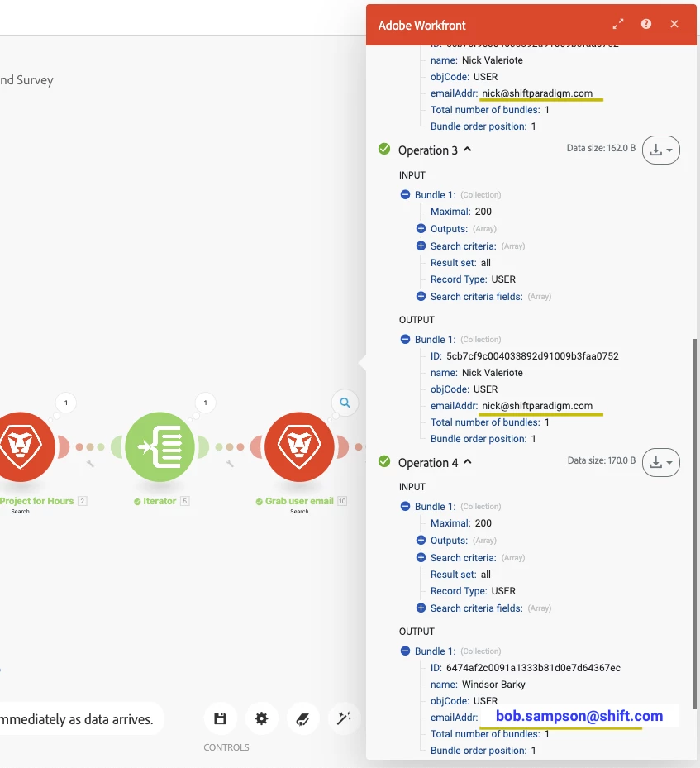Click the Grab user email Workfront module

299,446
